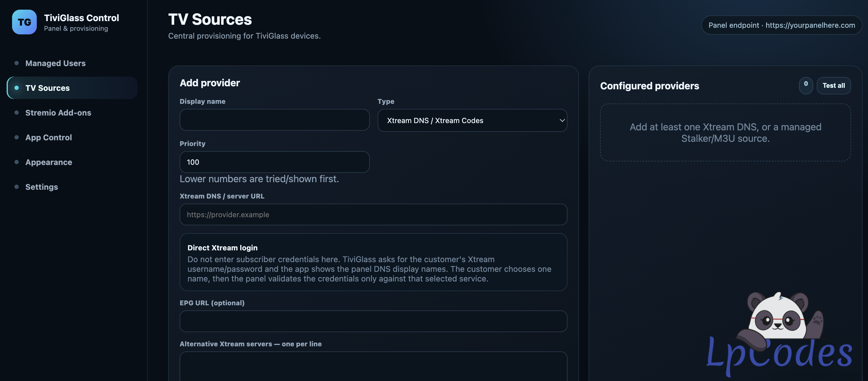Click 'Central provisioning for TiviGlass devices.' subtitle
The image size is (868, 381).
[244, 36]
